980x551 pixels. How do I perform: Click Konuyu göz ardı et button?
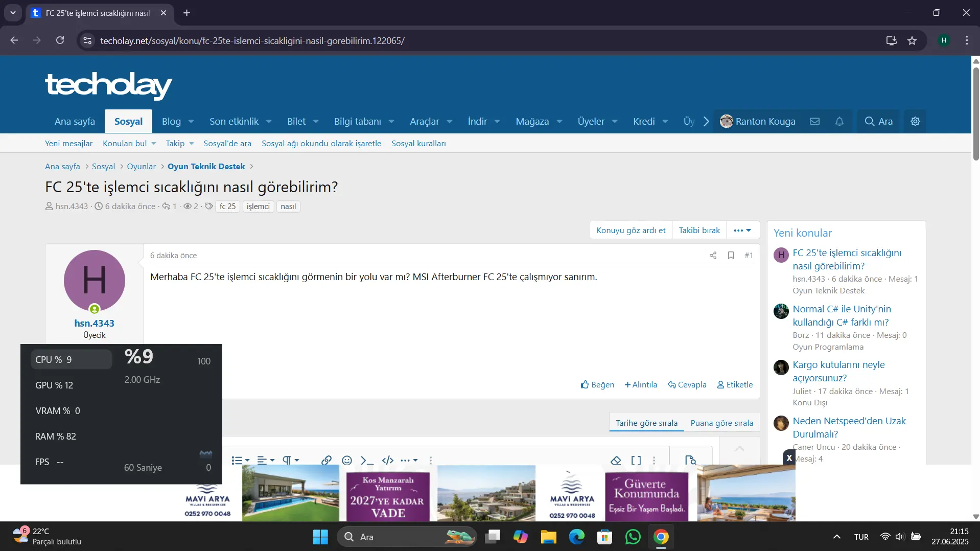click(631, 231)
